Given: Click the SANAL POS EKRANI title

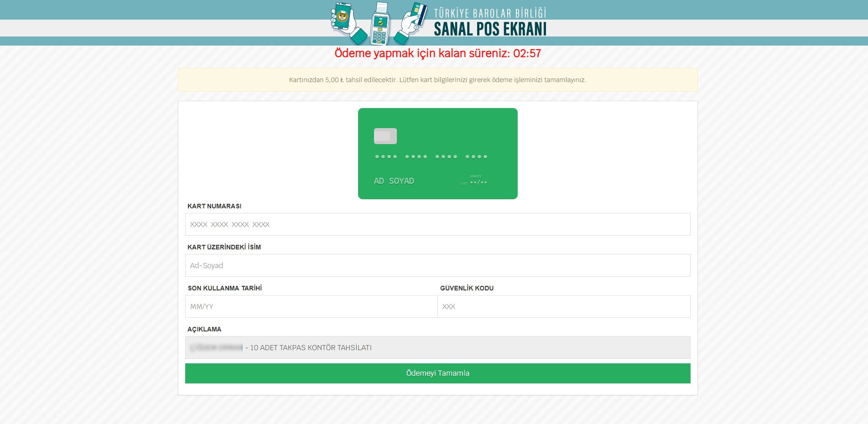Looking at the screenshot, I should coord(490,29).
